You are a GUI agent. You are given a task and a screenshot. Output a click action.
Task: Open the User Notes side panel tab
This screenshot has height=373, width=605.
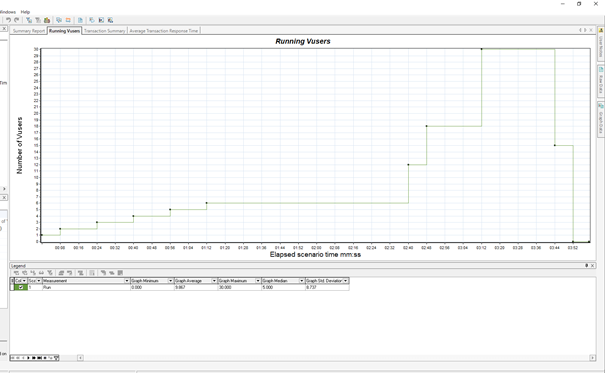pos(601,43)
